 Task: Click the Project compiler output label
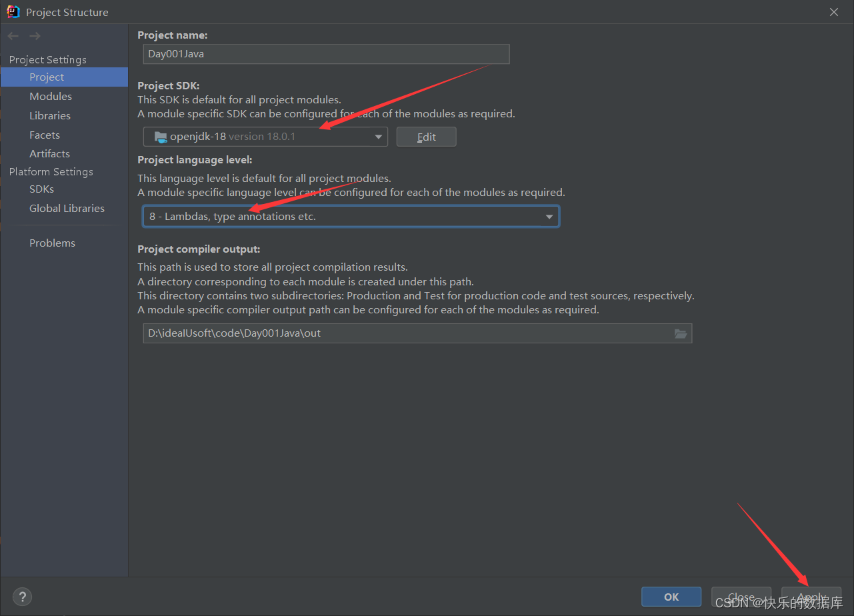(199, 249)
